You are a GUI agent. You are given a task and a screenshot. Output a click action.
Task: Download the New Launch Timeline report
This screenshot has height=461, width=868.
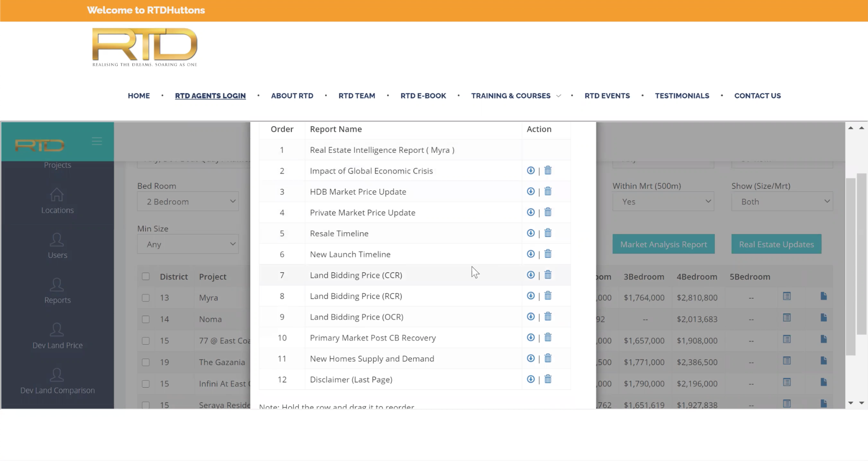tap(531, 254)
